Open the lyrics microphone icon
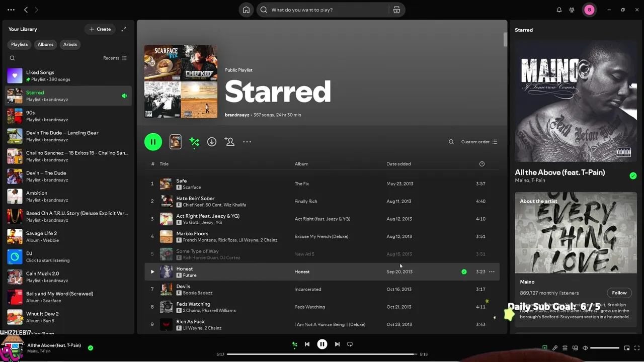The image size is (644, 362). point(555,348)
